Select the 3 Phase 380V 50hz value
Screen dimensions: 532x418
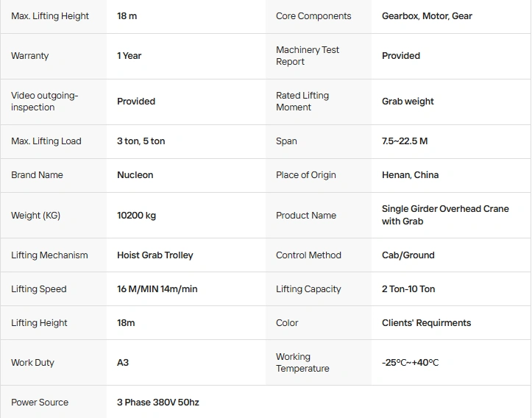(x=157, y=403)
